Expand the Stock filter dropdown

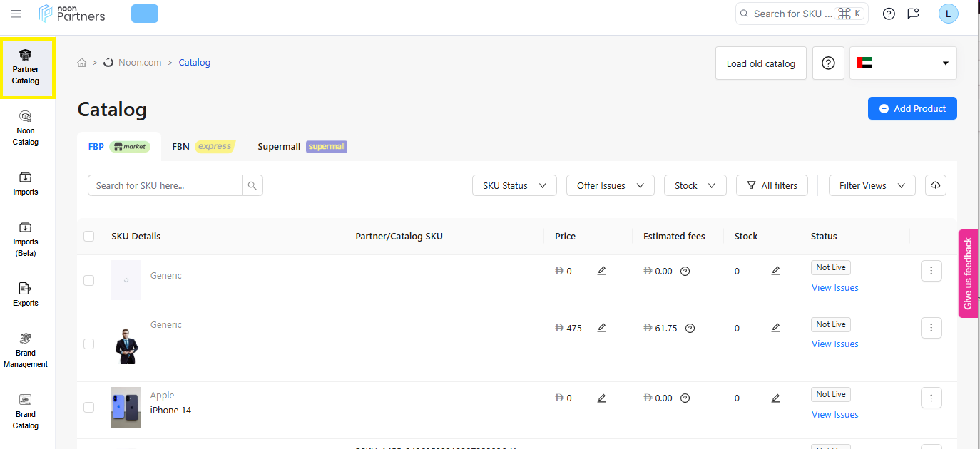tap(695, 185)
